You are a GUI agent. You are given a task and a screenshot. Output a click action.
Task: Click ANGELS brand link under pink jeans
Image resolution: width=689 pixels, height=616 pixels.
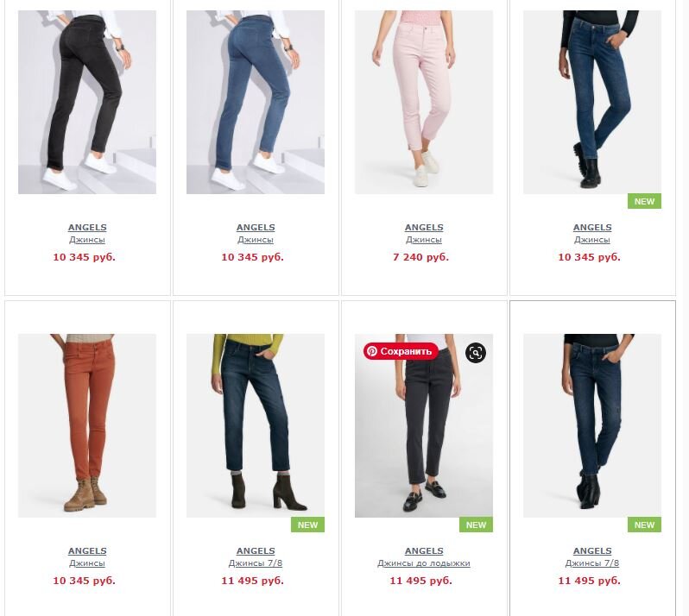pos(424,228)
